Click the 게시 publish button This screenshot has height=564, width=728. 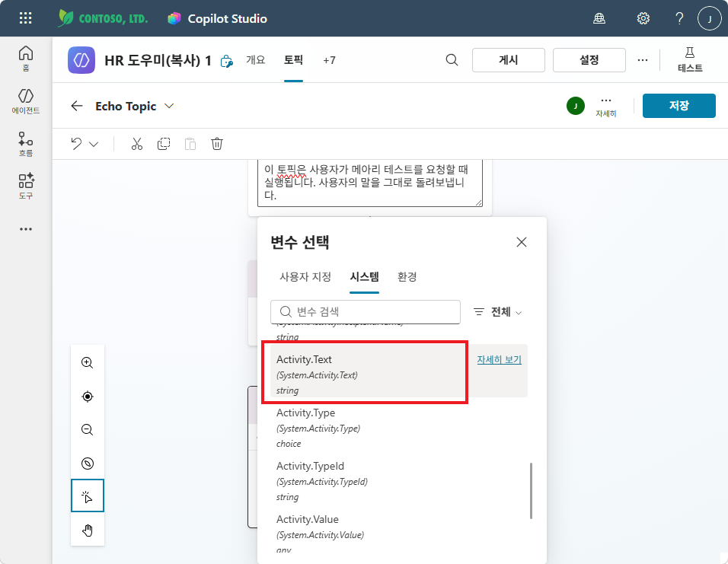coord(509,60)
